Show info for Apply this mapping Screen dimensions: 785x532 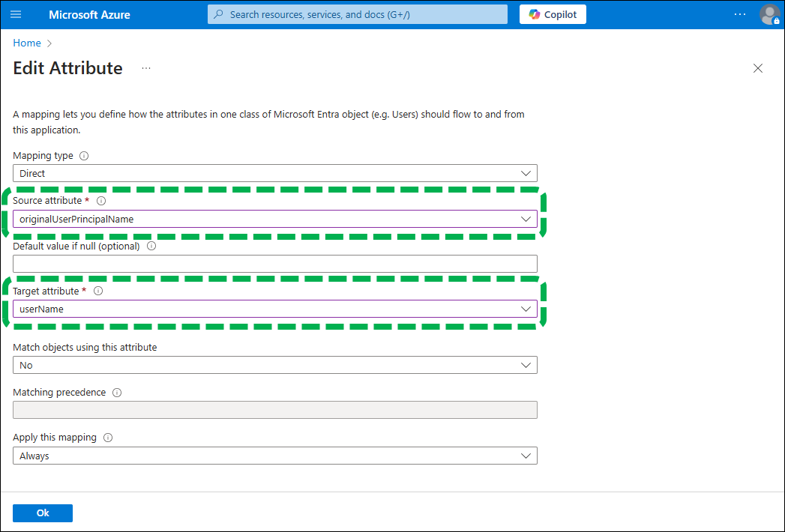coord(108,438)
